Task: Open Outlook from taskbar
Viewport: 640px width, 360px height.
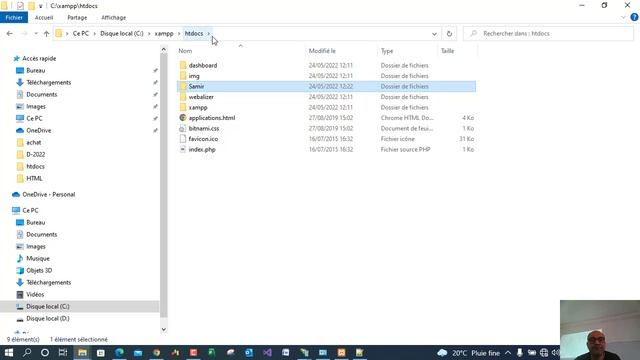Action: click(249, 353)
